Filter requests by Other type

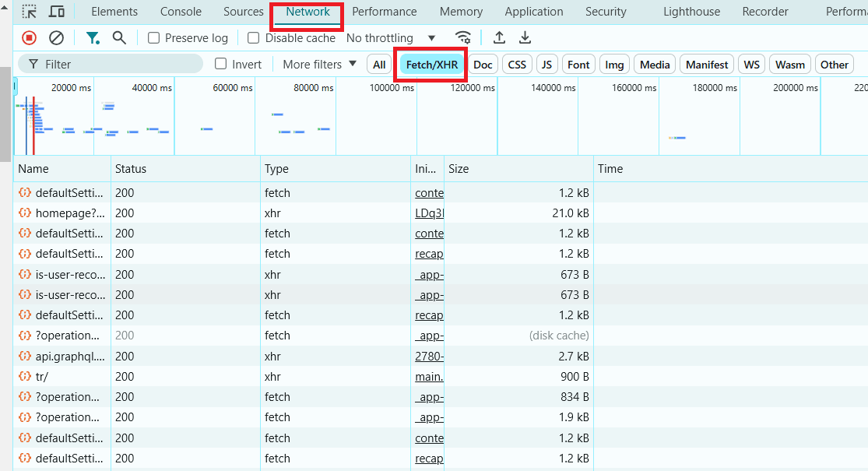point(835,64)
